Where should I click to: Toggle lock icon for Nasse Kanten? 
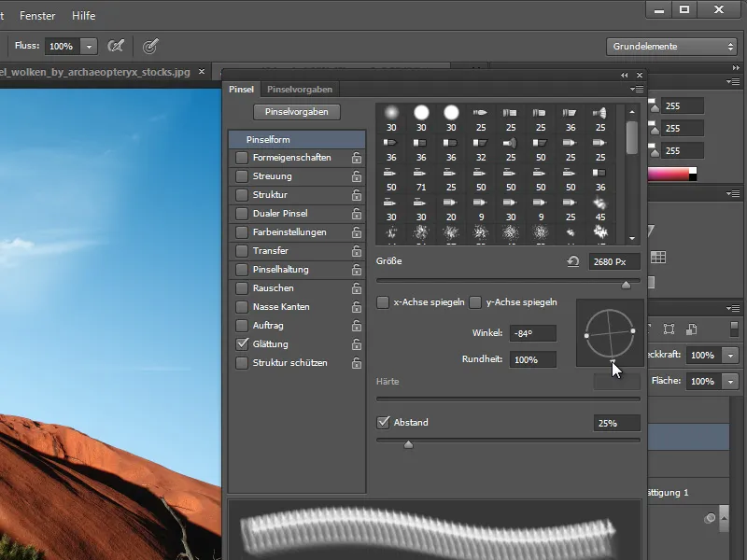pyautogui.click(x=357, y=307)
